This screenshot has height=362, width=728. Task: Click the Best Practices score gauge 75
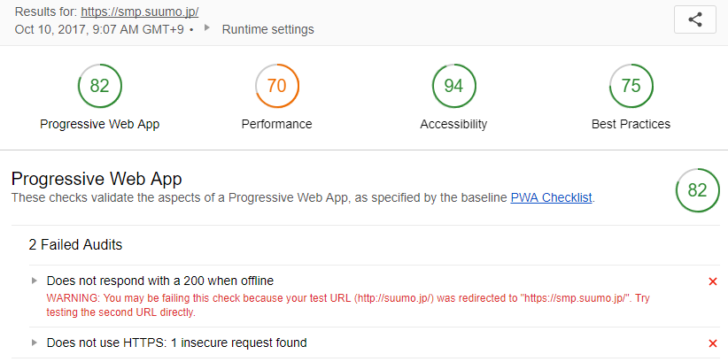point(631,86)
